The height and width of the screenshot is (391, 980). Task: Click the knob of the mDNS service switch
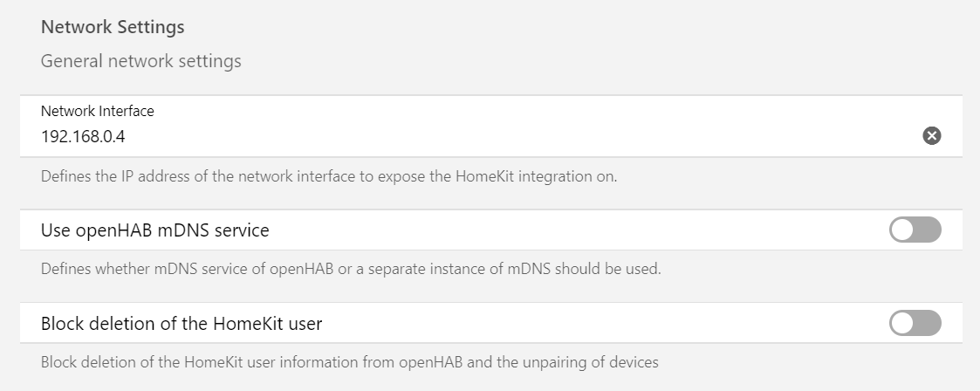[x=902, y=230]
